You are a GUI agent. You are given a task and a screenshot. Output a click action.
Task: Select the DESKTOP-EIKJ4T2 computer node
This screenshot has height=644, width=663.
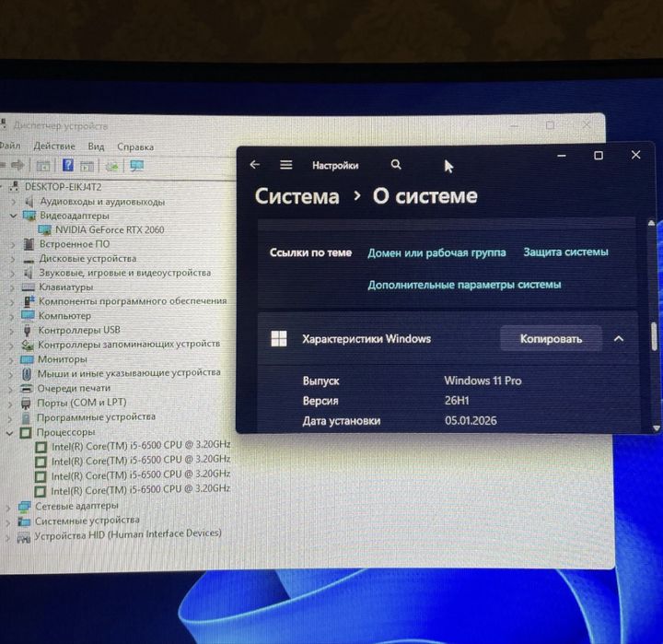(x=63, y=187)
